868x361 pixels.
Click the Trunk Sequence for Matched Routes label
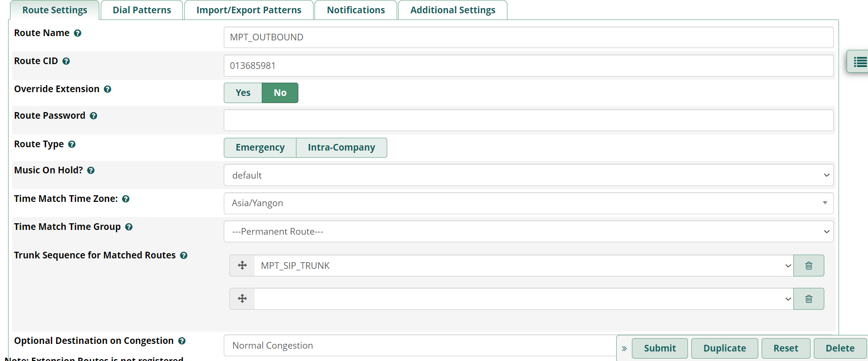click(95, 256)
